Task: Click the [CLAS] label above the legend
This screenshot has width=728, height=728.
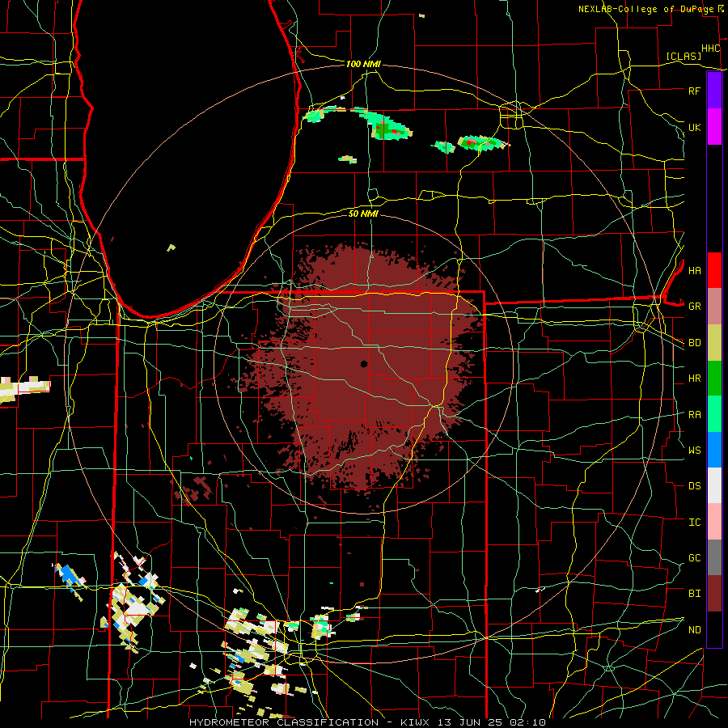Action: pos(684,56)
